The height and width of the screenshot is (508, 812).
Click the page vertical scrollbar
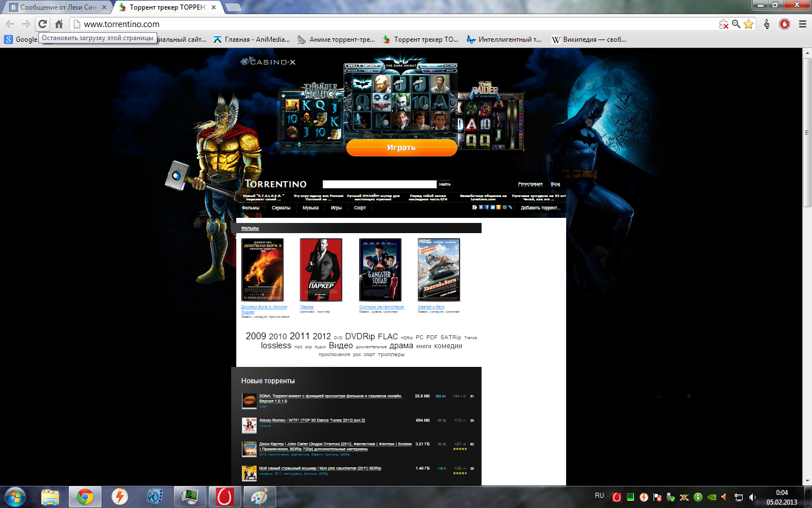(807, 132)
